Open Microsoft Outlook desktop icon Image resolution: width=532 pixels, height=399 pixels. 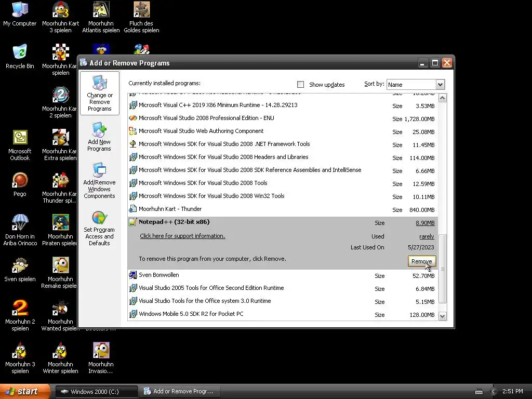(20, 145)
